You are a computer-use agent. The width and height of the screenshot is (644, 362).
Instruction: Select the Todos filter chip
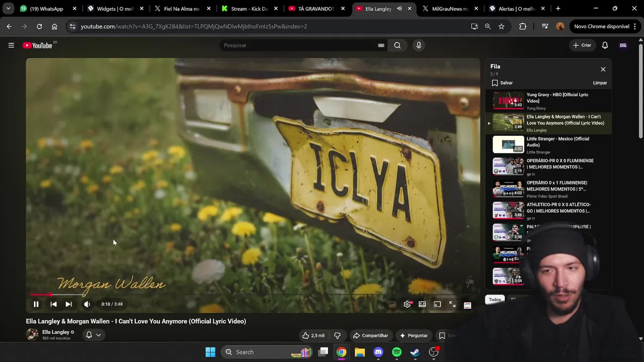coord(495,300)
